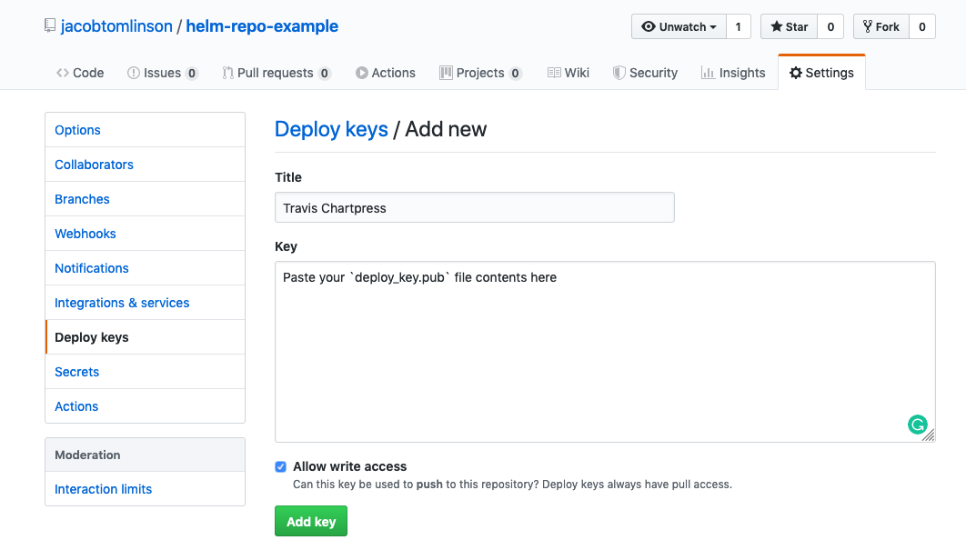Click the repository book icon
The image size is (966, 560).
coord(50,26)
